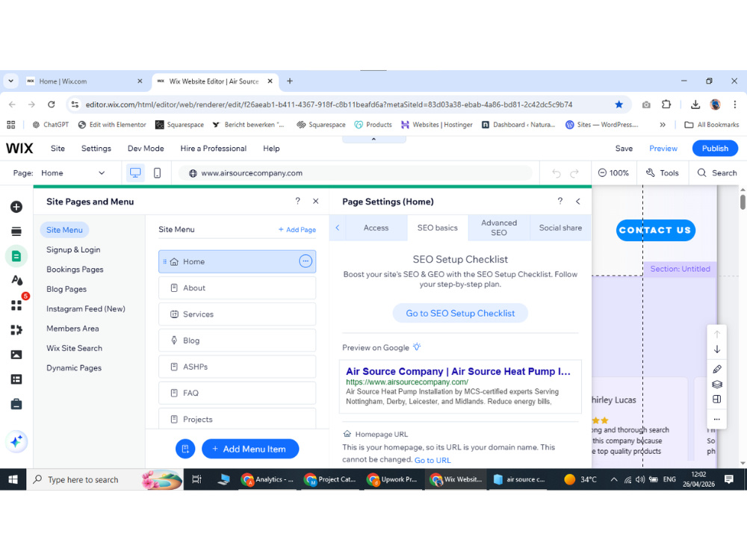This screenshot has height=560, width=747.
Task: Open more actions ellipsis on canvas toolbar
Action: [x=717, y=420]
